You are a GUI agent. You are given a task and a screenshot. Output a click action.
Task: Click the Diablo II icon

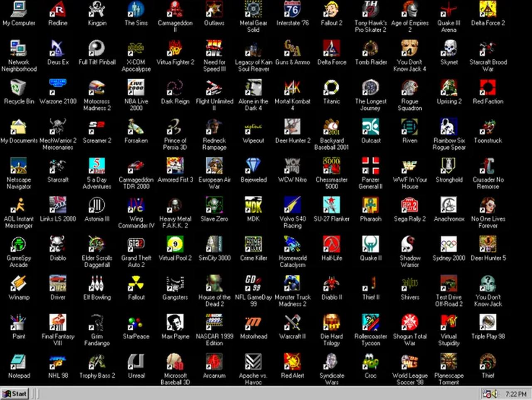(x=331, y=284)
